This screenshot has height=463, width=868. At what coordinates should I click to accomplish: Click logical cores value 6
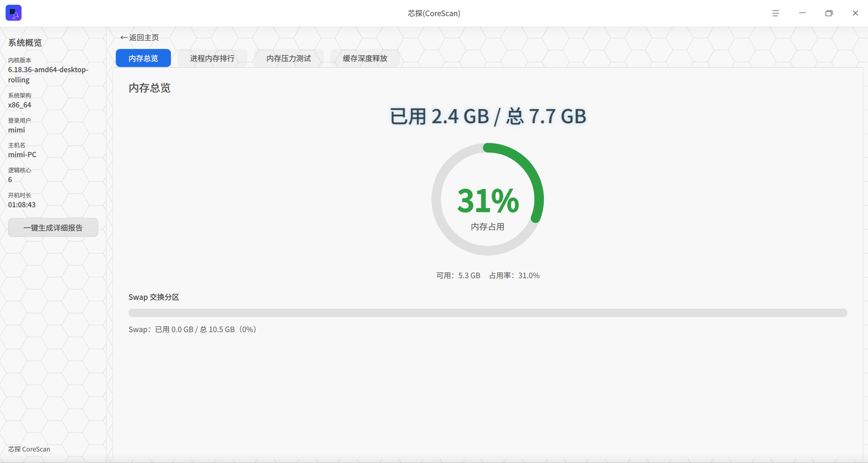(x=10, y=180)
